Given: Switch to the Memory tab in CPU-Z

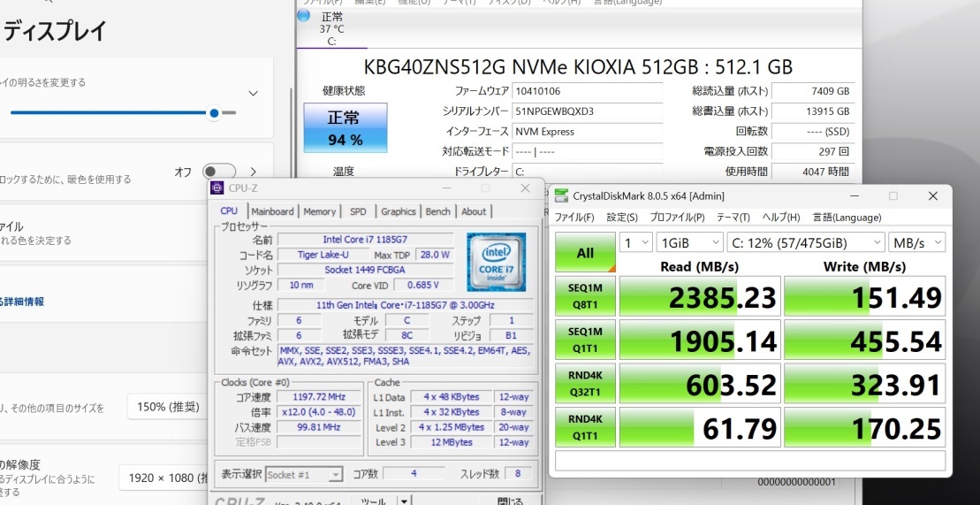Looking at the screenshot, I should (x=319, y=211).
